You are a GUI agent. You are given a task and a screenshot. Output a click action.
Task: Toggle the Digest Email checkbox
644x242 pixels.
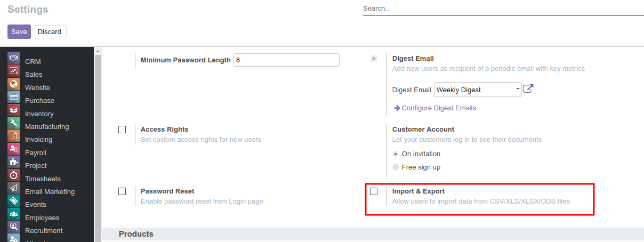click(374, 59)
